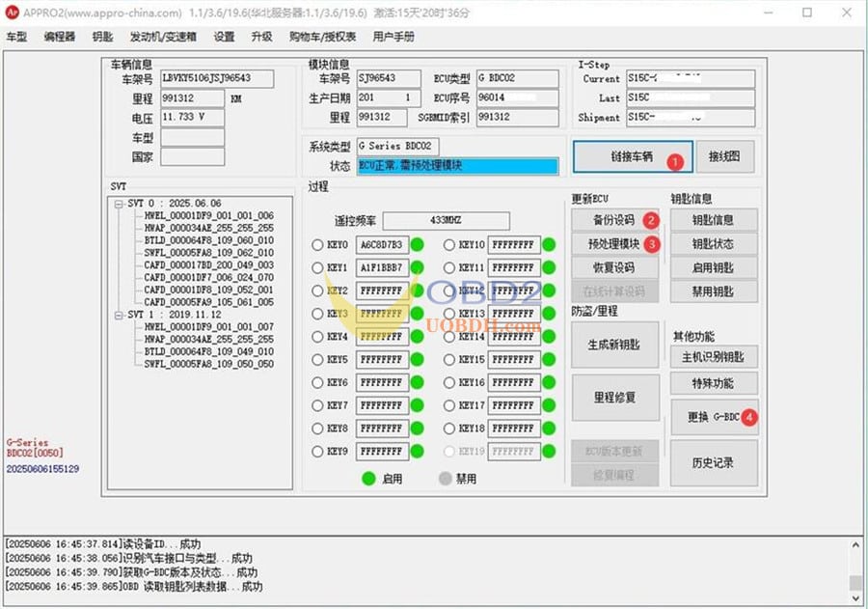Viewport: 868px width, 609px height.
Task: Click the 遥控频率 433MHZ field
Action: coord(447,221)
